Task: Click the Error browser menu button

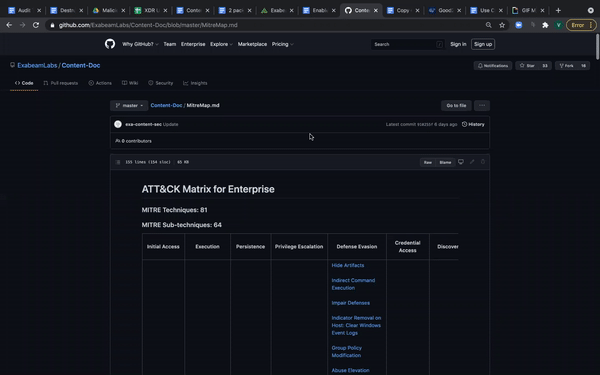Action: click(x=581, y=25)
